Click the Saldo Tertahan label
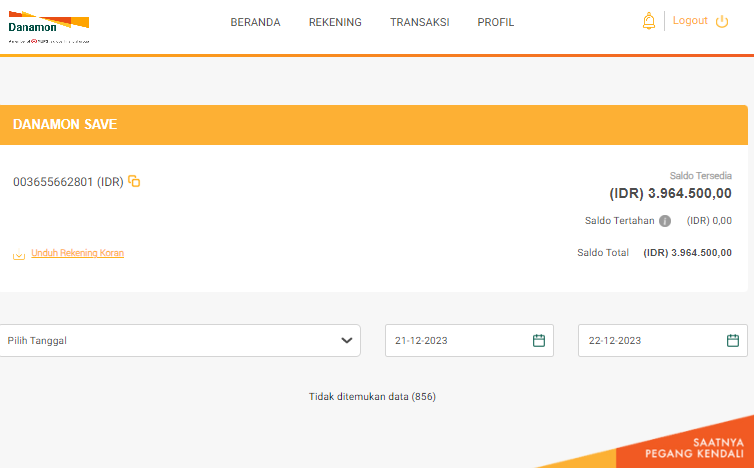Screen dimensions: 754x468 (619, 221)
